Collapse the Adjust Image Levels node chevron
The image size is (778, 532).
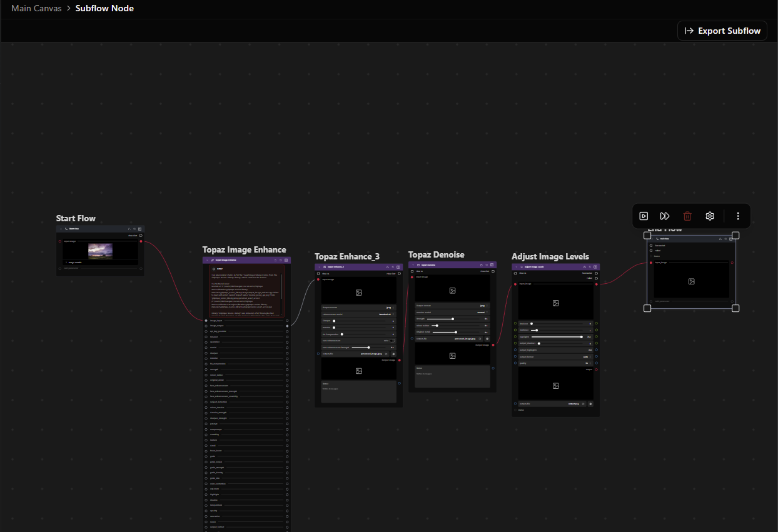[516, 267]
